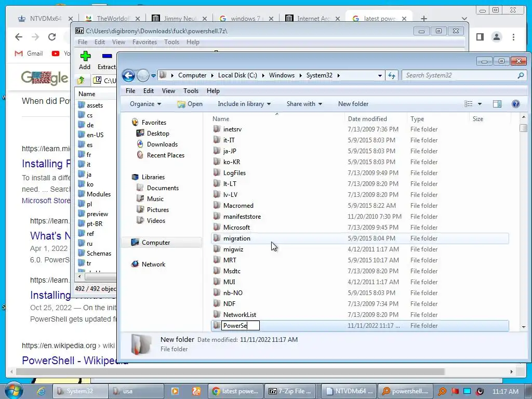
Task: Open Pictures library in navigation pane
Action: [158, 210]
